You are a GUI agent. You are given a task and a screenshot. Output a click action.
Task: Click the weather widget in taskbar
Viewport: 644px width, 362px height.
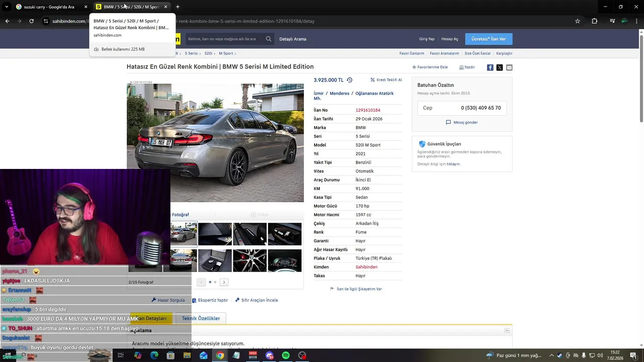[514, 355]
